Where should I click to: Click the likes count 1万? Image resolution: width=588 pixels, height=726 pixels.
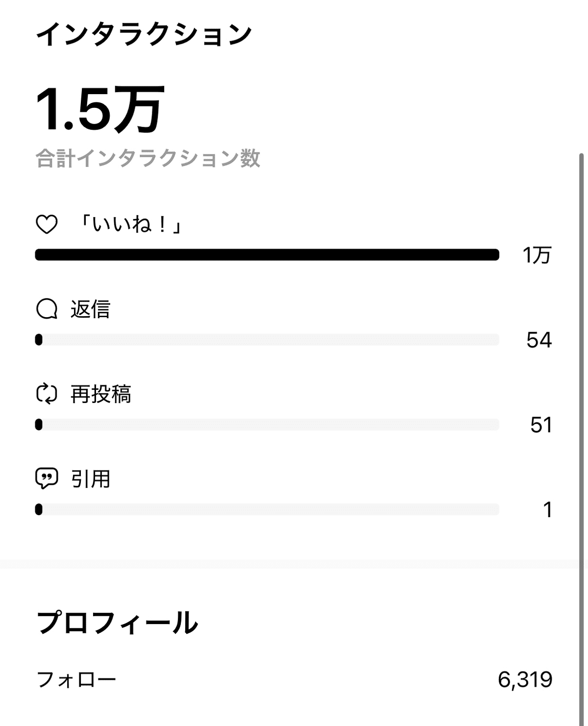tap(537, 255)
